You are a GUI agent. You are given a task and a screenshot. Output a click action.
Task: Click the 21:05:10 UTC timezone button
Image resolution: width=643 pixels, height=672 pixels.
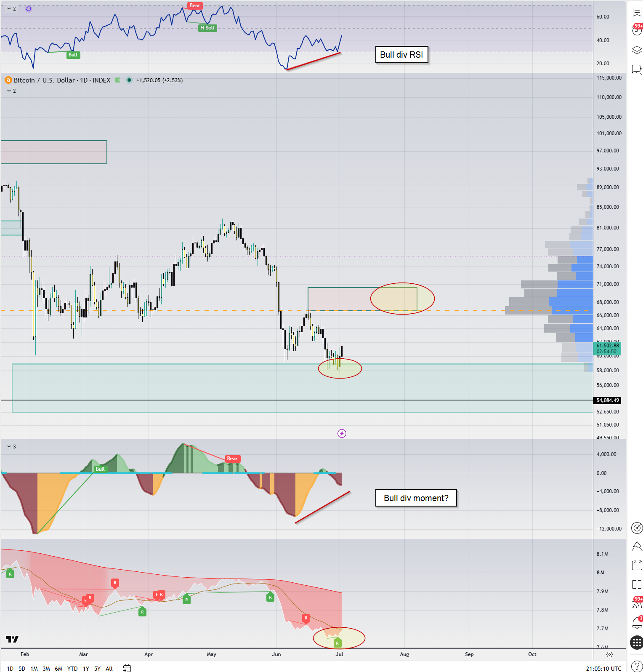click(x=603, y=668)
